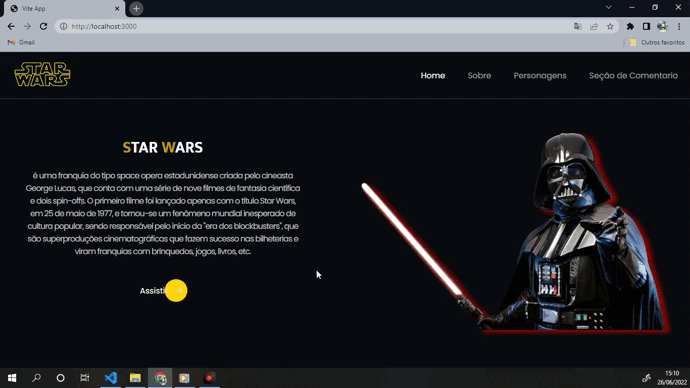Click the STAR WARS heading text

(x=163, y=147)
